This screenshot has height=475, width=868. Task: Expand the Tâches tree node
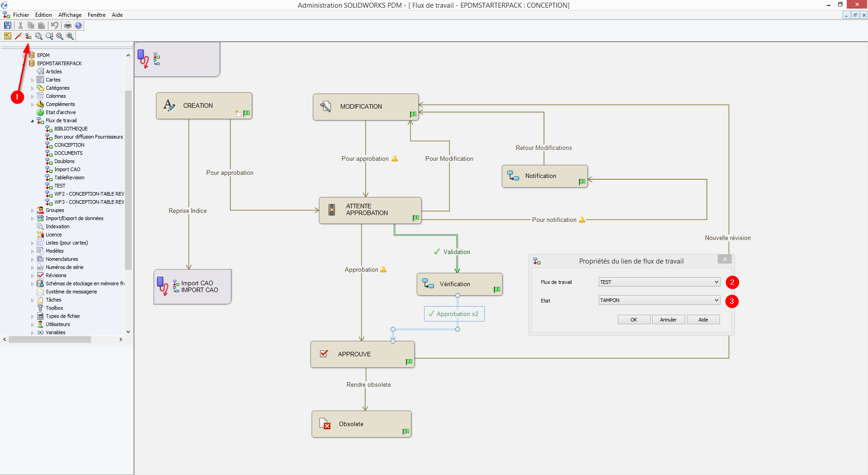pos(32,300)
